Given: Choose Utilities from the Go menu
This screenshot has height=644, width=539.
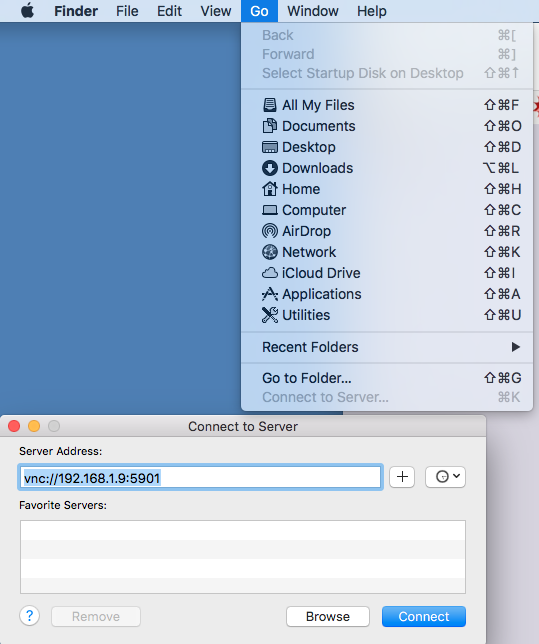Looking at the screenshot, I should [387, 315].
